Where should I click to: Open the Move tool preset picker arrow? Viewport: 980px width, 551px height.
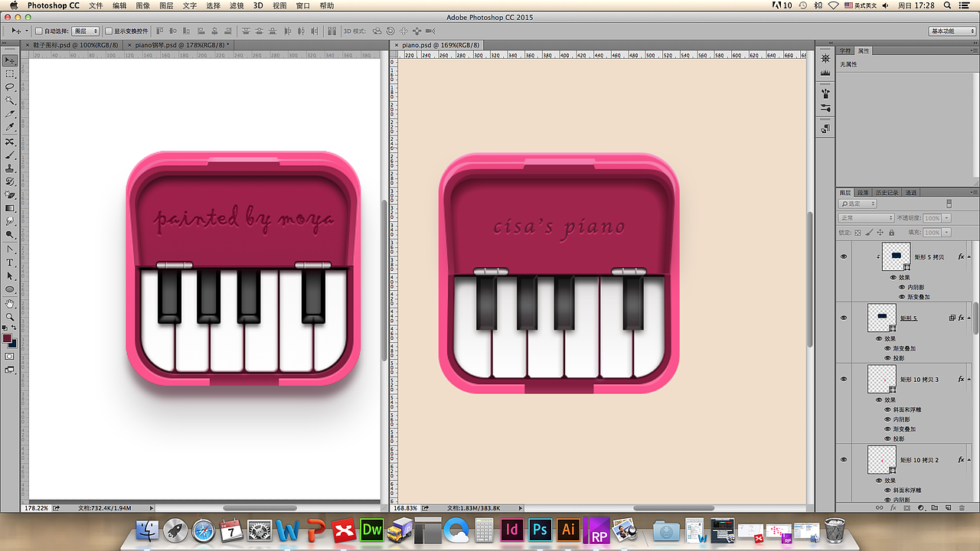pos(27,31)
